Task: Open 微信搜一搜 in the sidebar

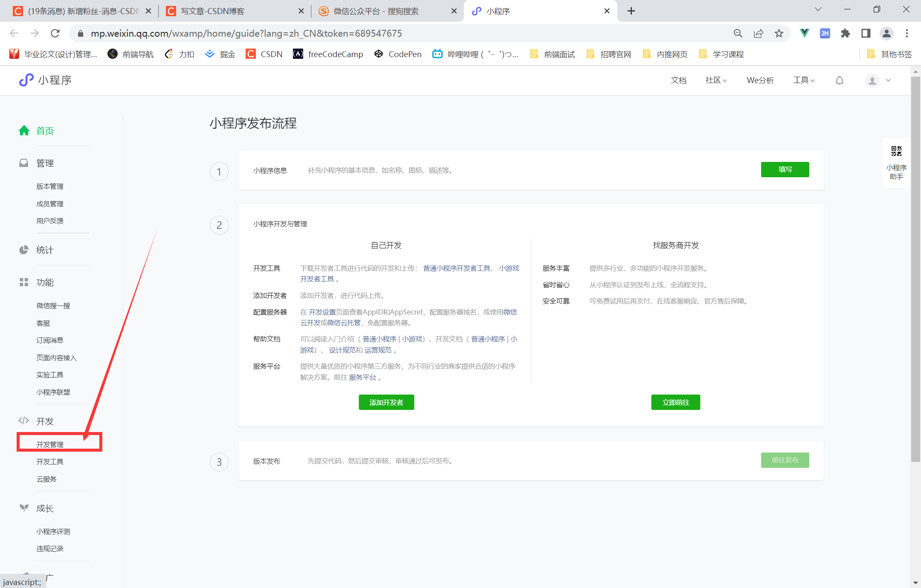Action: pyautogui.click(x=53, y=306)
